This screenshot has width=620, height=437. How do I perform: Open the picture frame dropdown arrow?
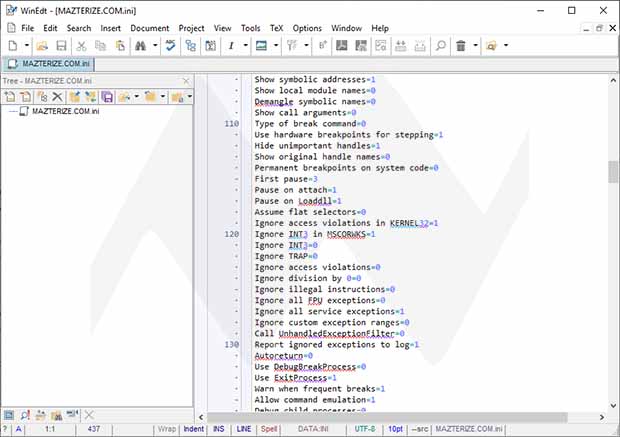point(276,45)
